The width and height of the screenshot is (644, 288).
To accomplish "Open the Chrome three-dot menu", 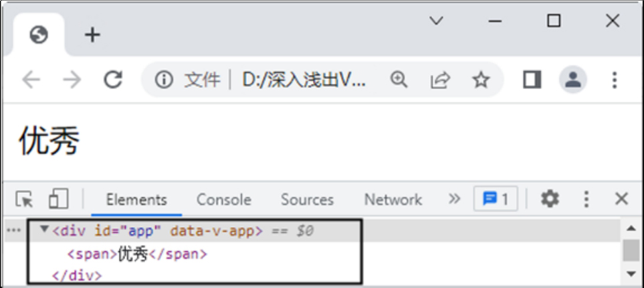I will click(615, 80).
